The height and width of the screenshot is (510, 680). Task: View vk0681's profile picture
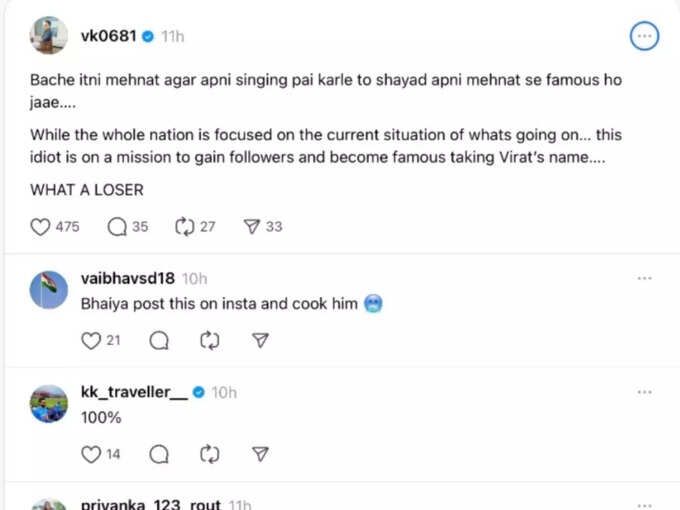coord(49,36)
